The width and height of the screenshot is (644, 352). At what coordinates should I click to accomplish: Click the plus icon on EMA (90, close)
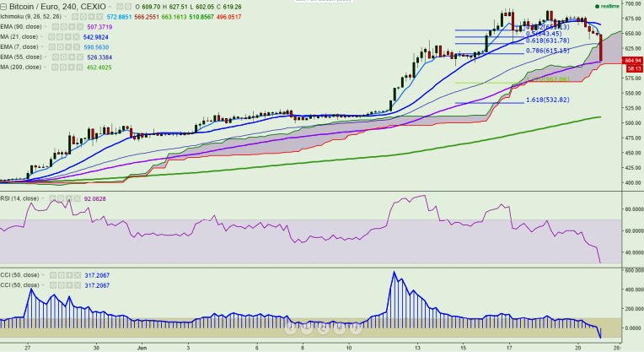pyautogui.click(x=72, y=27)
